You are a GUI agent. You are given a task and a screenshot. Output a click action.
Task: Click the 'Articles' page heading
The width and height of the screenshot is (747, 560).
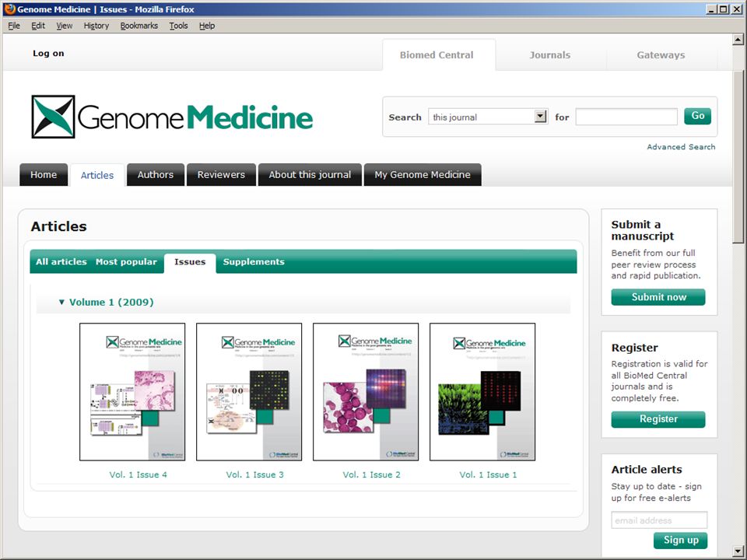pyautogui.click(x=59, y=226)
